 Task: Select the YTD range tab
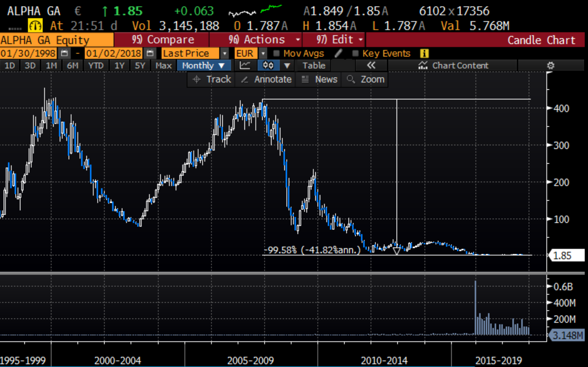point(96,65)
